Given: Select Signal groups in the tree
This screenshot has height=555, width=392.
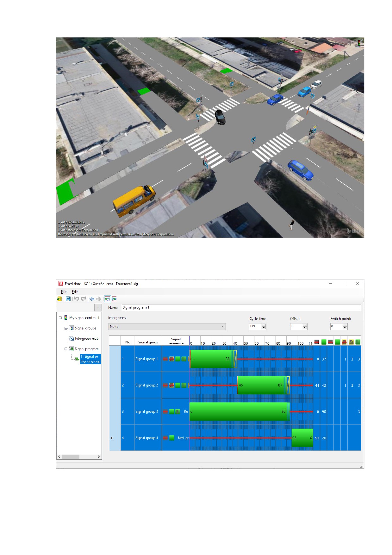Looking at the screenshot, I should click(x=85, y=328).
